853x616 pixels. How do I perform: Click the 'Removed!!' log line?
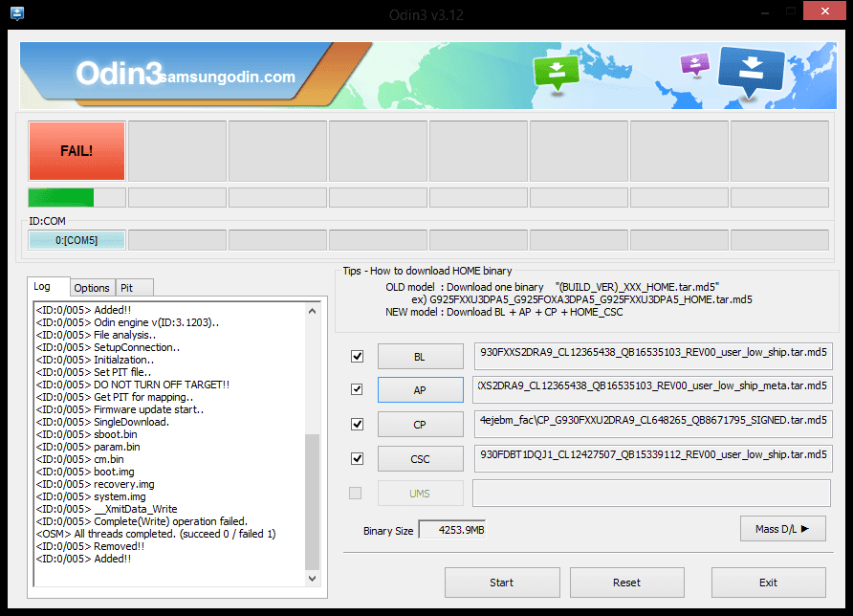pos(90,546)
